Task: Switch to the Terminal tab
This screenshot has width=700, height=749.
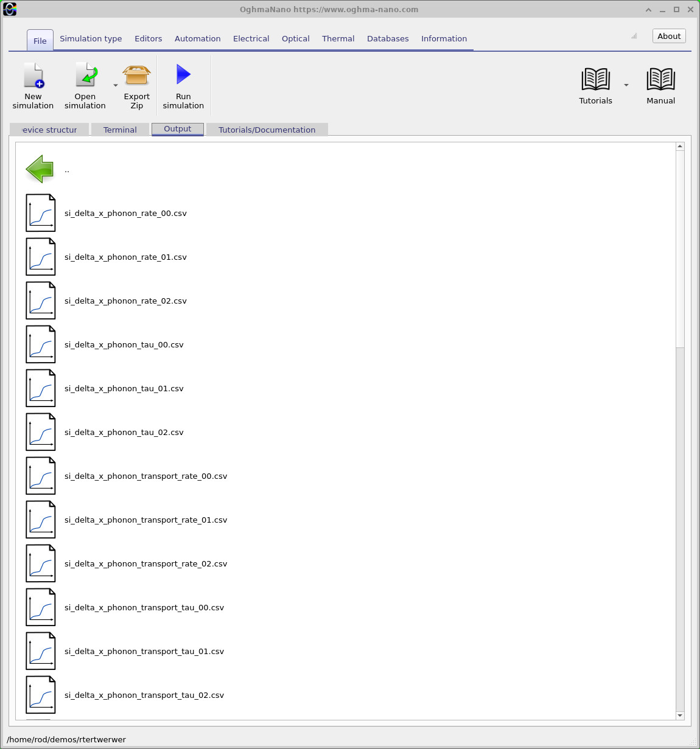Action: coord(120,130)
